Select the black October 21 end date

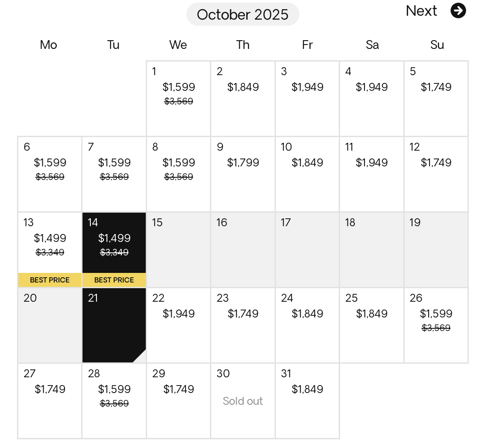click(x=114, y=325)
